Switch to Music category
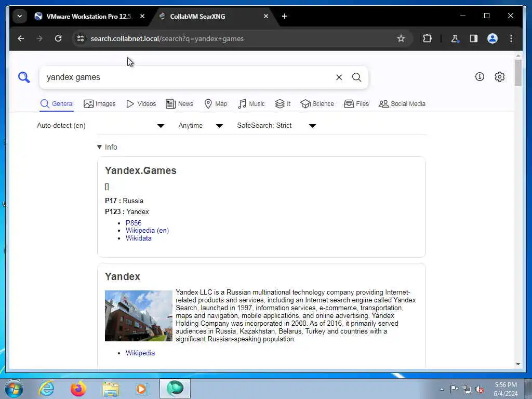The height and width of the screenshot is (399, 532). (251, 104)
